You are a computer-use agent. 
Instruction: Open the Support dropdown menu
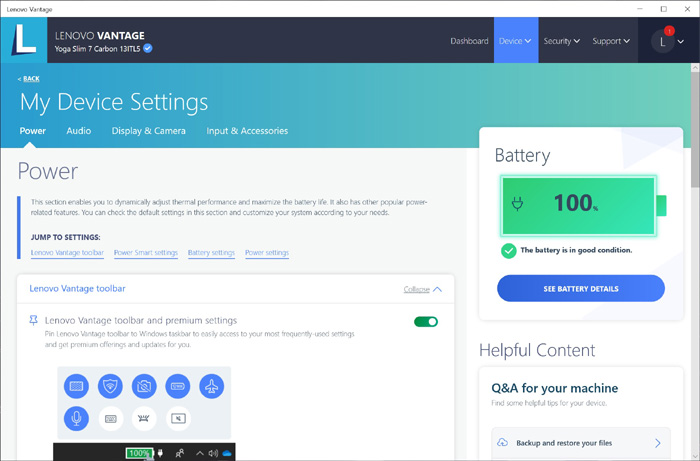click(x=611, y=41)
